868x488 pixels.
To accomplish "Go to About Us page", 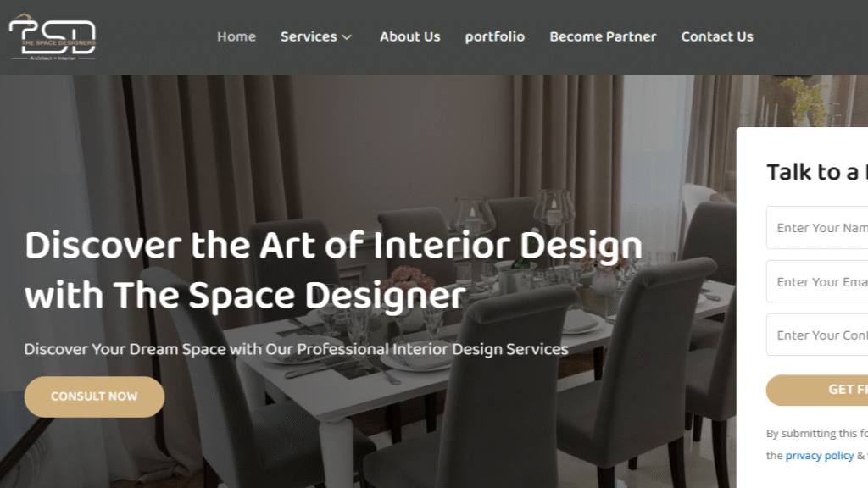I will 409,36.
